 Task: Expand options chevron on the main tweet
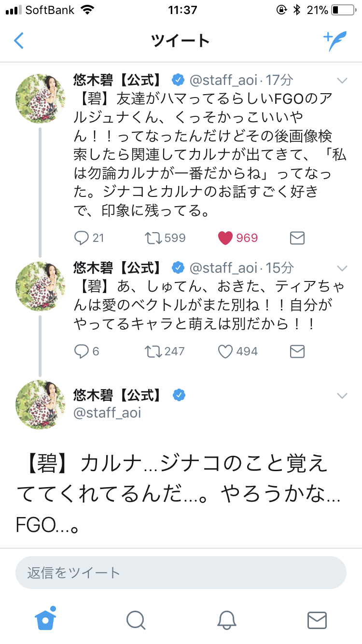point(342,396)
